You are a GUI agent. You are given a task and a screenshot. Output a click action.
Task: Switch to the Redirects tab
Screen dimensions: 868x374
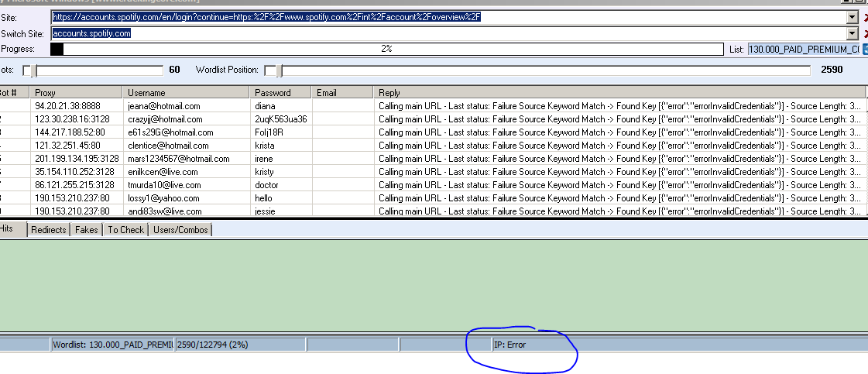[49, 230]
